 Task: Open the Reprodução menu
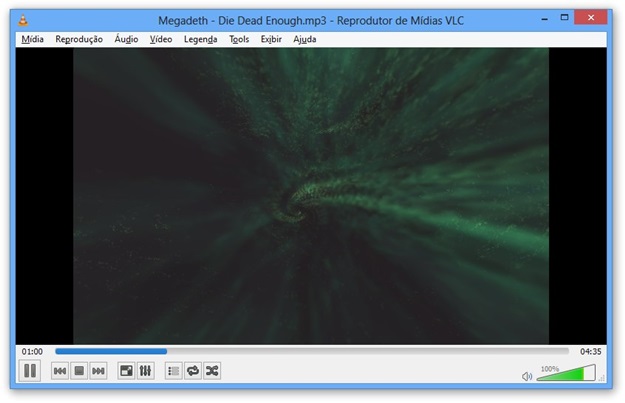coord(79,39)
